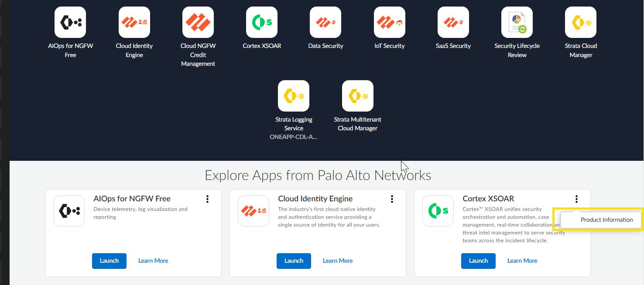Click the 'Cortex XSOAR' card title
The image size is (644, 285).
pos(488,199)
